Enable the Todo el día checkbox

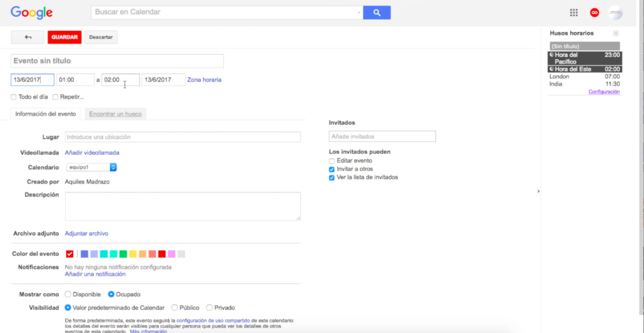coord(13,97)
